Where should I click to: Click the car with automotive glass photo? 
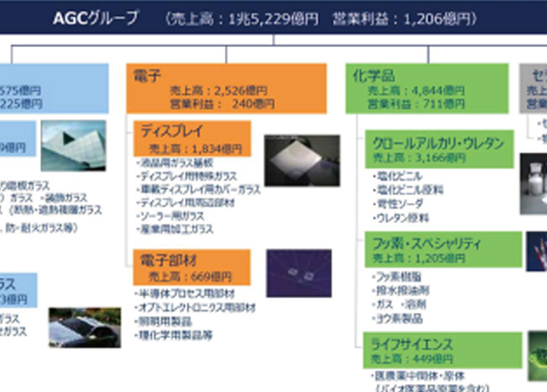(85, 327)
